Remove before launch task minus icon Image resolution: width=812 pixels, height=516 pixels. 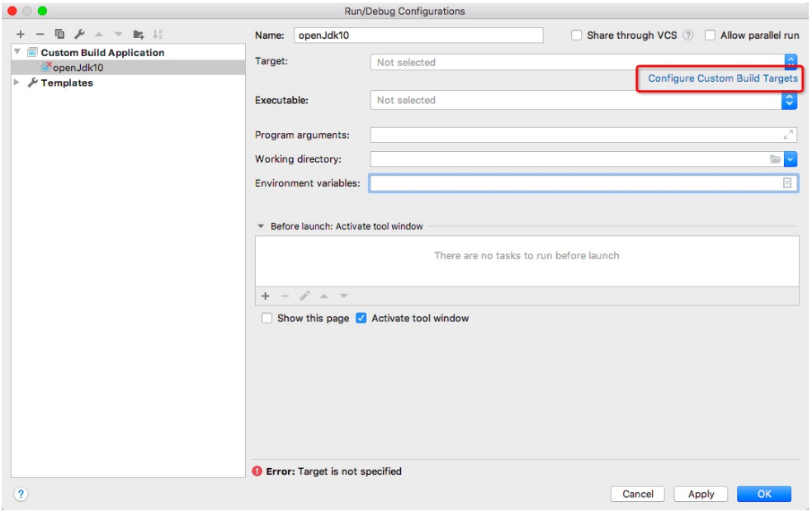click(285, 296)
